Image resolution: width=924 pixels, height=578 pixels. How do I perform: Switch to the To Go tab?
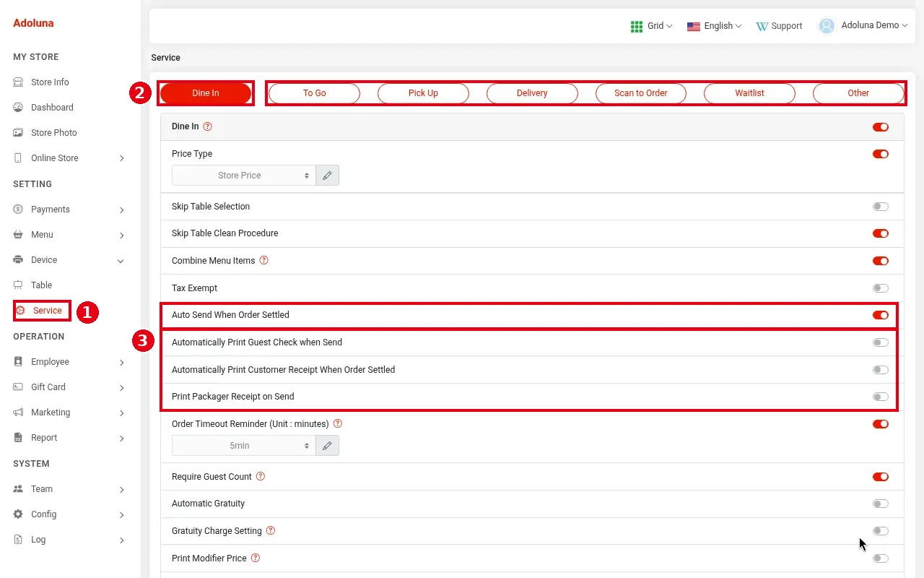(315, 93)
